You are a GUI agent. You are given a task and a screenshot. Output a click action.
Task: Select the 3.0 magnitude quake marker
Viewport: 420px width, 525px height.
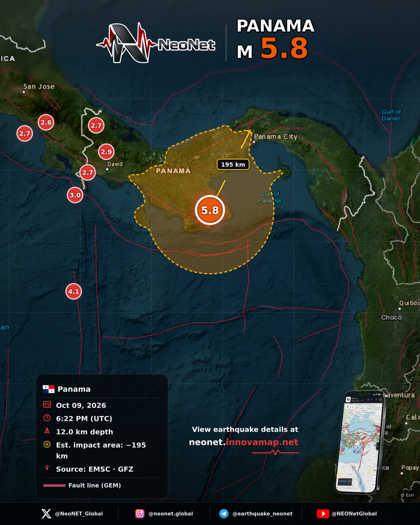75,195
